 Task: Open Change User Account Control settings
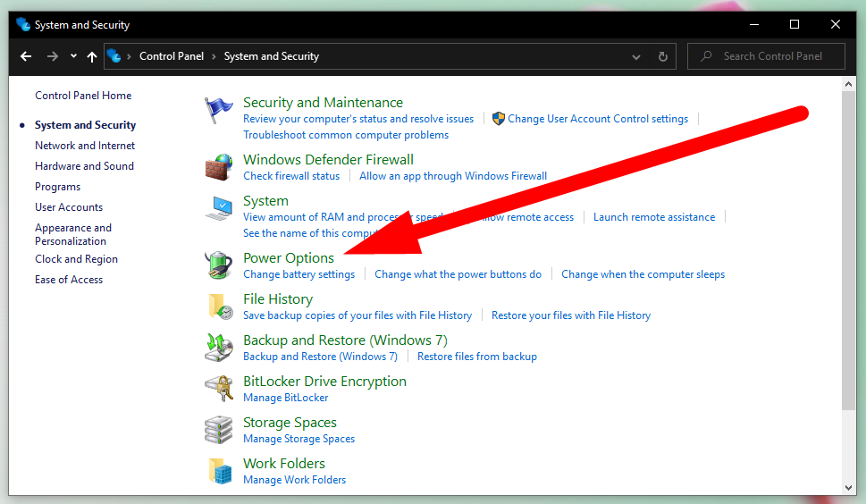(x=598, y=119)
